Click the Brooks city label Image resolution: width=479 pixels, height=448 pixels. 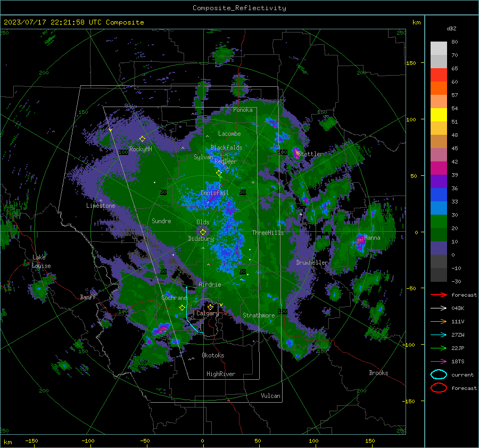[378, 373]
